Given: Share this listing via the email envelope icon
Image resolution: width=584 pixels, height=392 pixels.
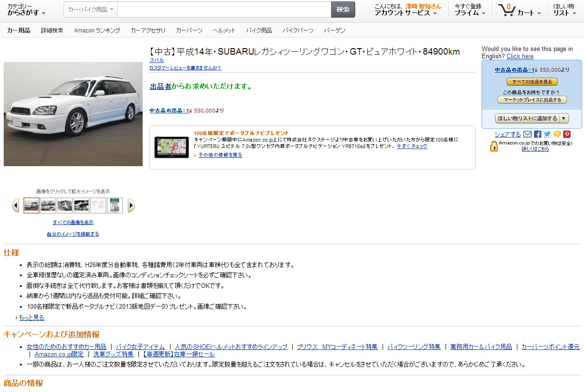Looking at the screenshot, I should [x=527, y=134].
